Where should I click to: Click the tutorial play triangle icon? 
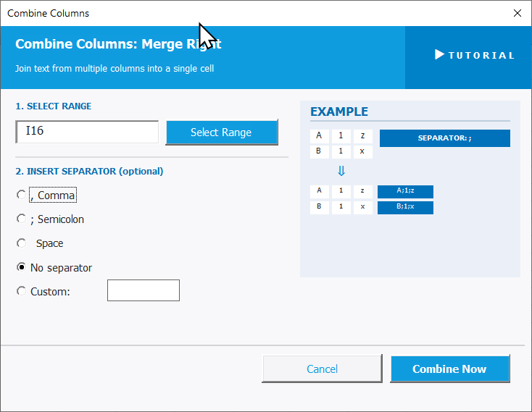pos(439,54)
